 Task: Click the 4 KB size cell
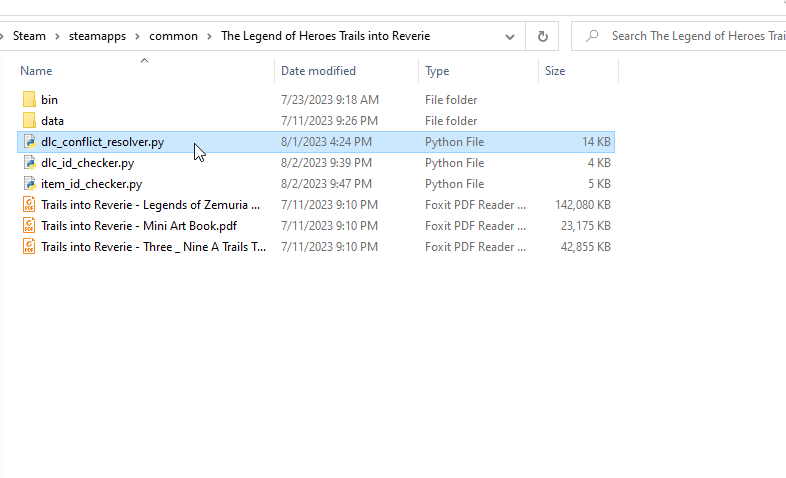599,163
